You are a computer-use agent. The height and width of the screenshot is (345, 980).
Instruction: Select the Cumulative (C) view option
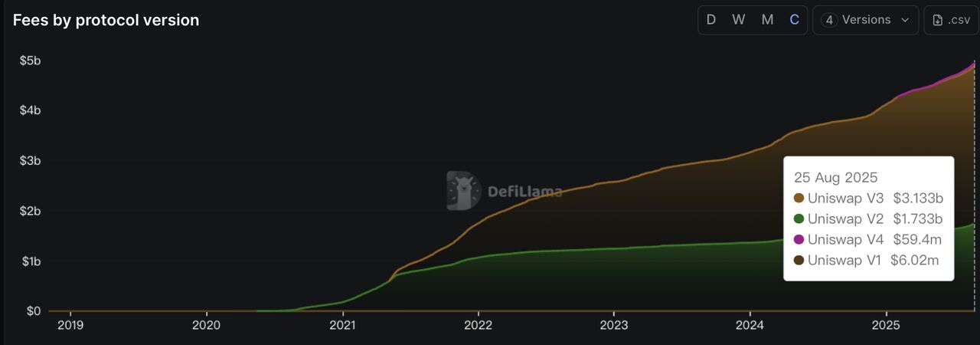coord(795,20)
